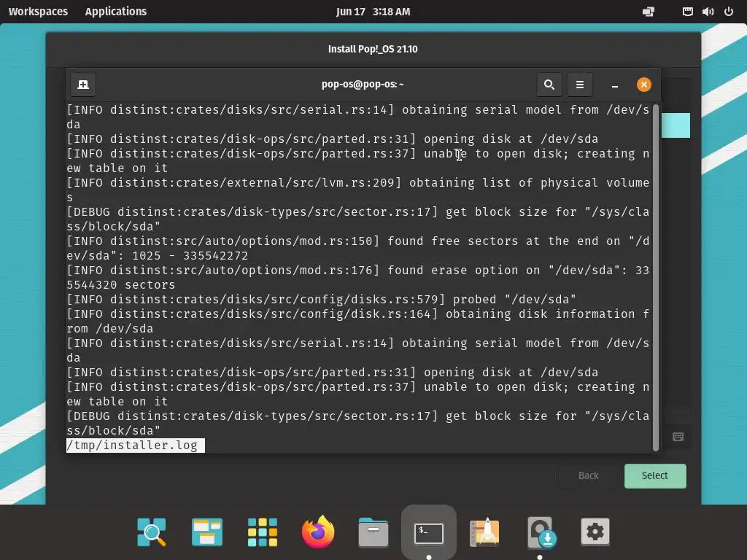747x560 pixels.
Task: Open the Applications menu in top bar
Action: pyautogui.click(x=116, y=12)
